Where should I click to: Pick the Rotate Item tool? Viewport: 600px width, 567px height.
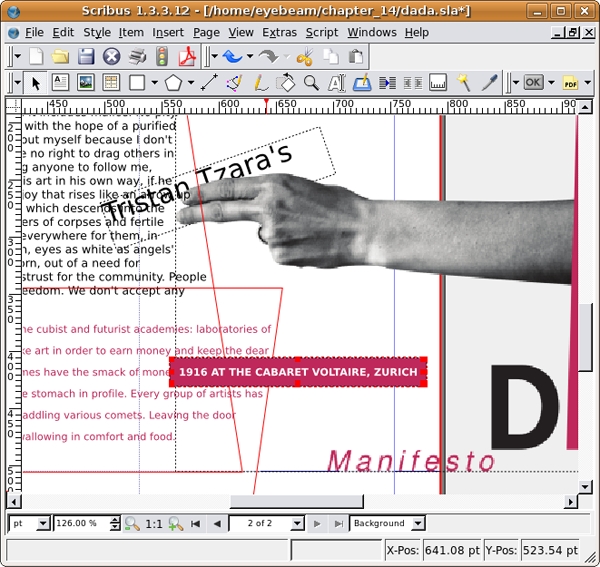[285, 83]
